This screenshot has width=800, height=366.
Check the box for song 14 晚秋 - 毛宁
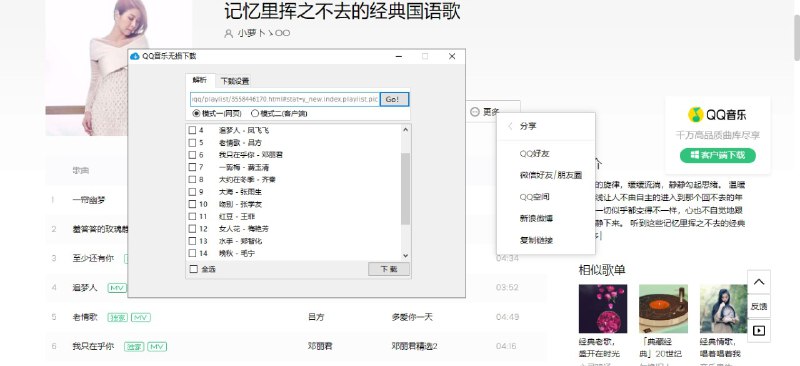point(192,253)
